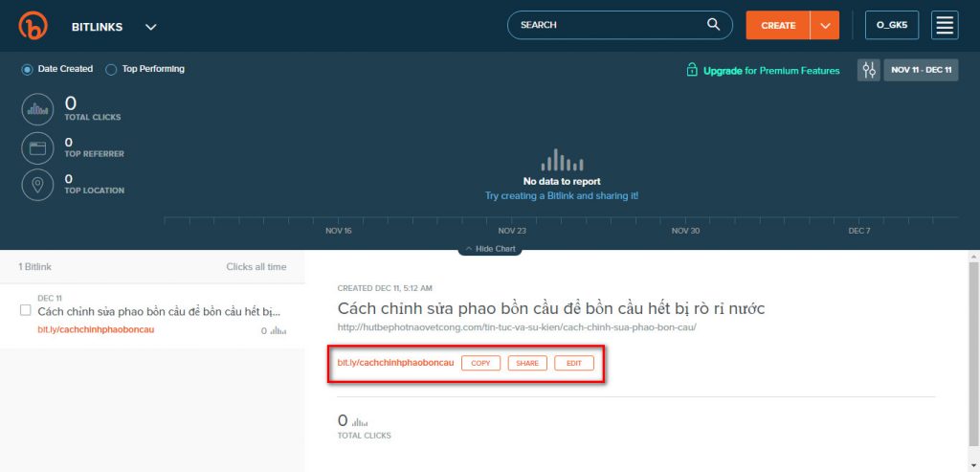Focus the SEARCH input field
This screenshot has height=472, width=980.
pos(619,25)
